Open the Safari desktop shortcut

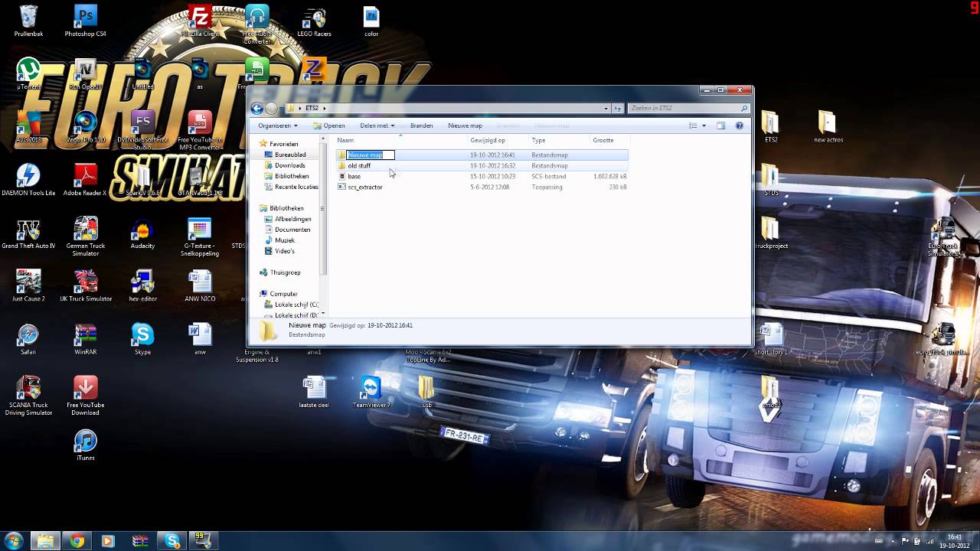(28, 339)
